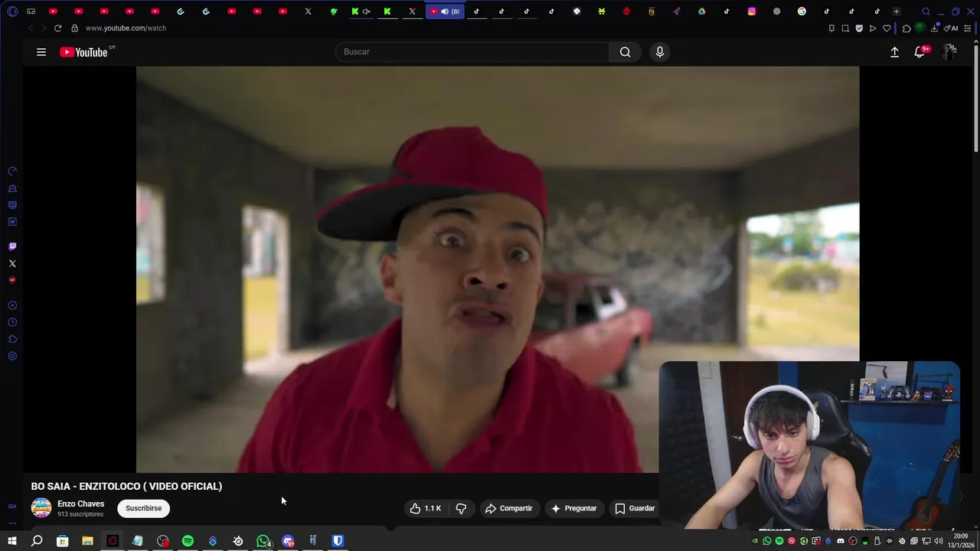Switch to the Instagram tab
This screenshot has height=551, width=980.
pos(752,11)
